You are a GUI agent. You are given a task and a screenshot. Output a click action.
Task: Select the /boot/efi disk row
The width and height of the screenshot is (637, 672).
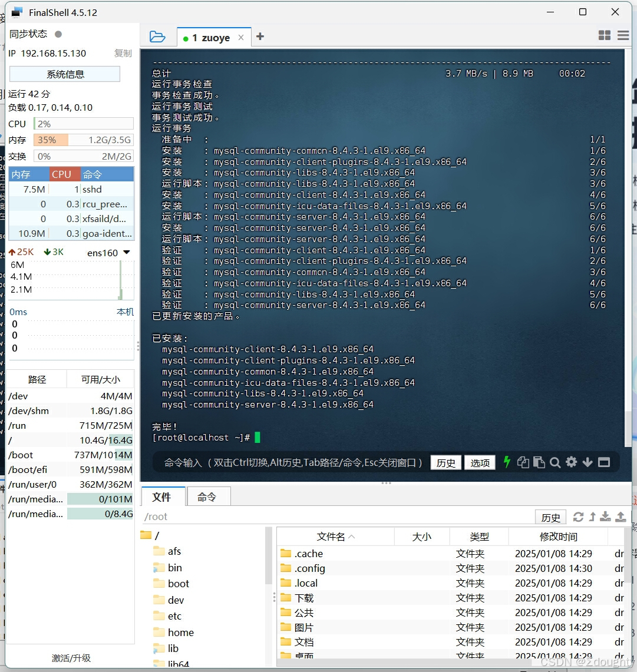pyautogui.click(x=70, y=470)
